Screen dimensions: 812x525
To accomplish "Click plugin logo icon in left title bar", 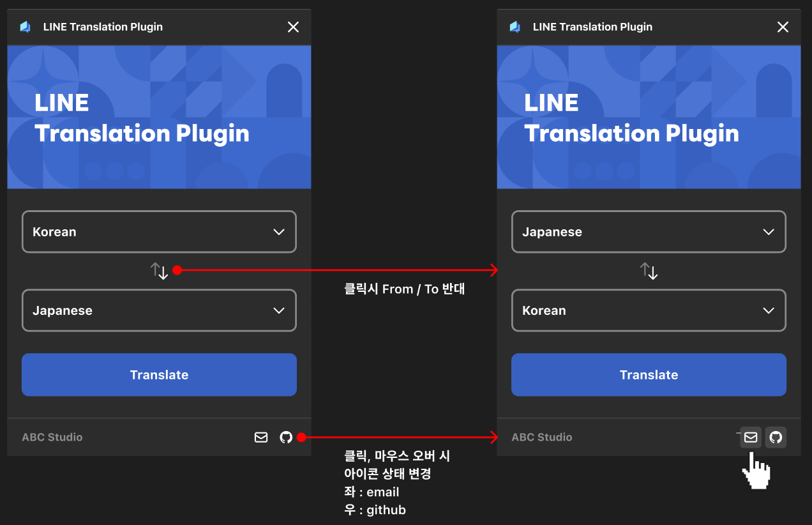I will pos(25,27).
